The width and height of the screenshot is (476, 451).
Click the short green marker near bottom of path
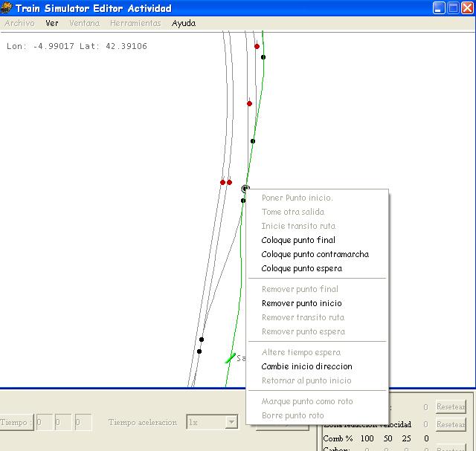[x=231, y=359]
